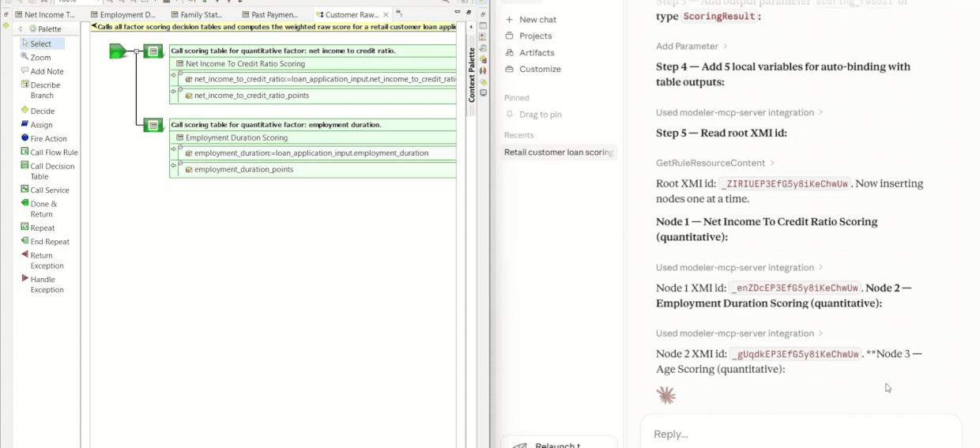Click the Net Income To Credit Ratio Scoring row

tap(313, 63)
